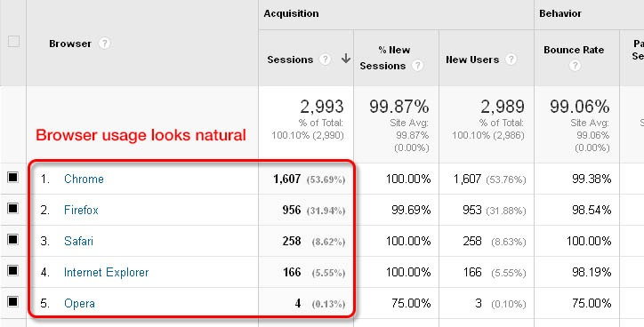
Task: Open the Firefox browser link
Action: pyautogui.click(x=81, y=210)
